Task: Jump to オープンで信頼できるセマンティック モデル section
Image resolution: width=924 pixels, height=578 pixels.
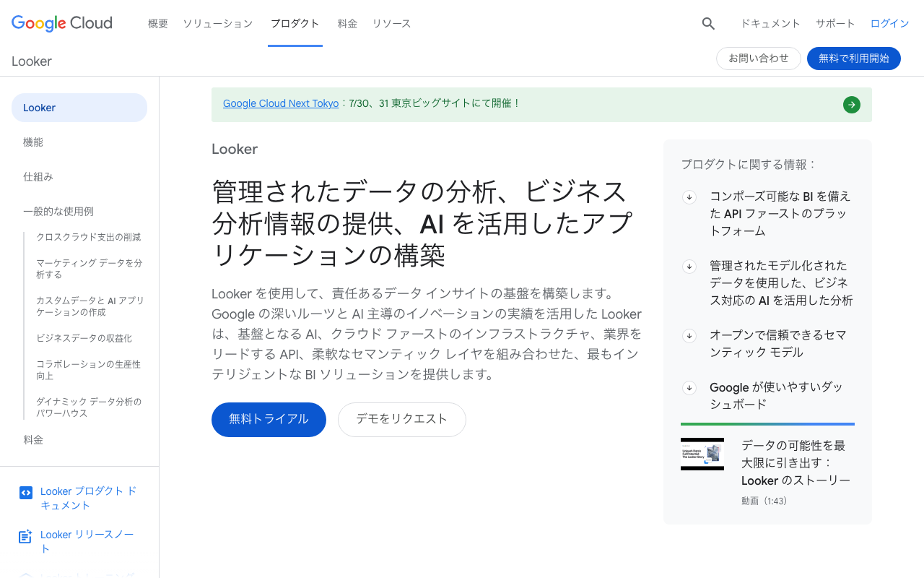Action: 778,344
